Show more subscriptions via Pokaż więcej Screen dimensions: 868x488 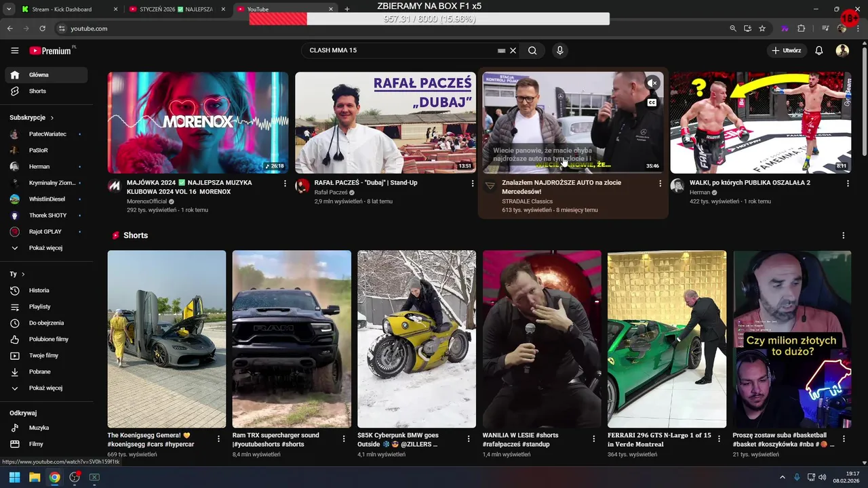(x=45, y=247)
